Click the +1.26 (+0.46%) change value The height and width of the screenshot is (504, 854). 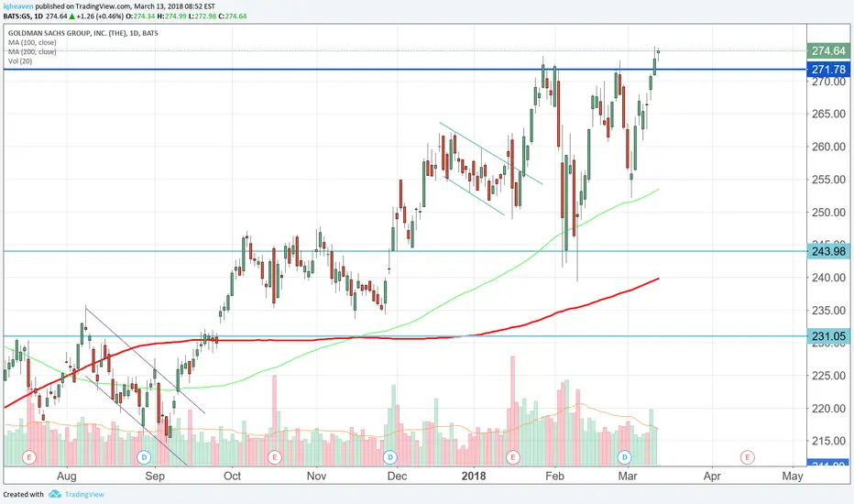click(x=100, y=16)
